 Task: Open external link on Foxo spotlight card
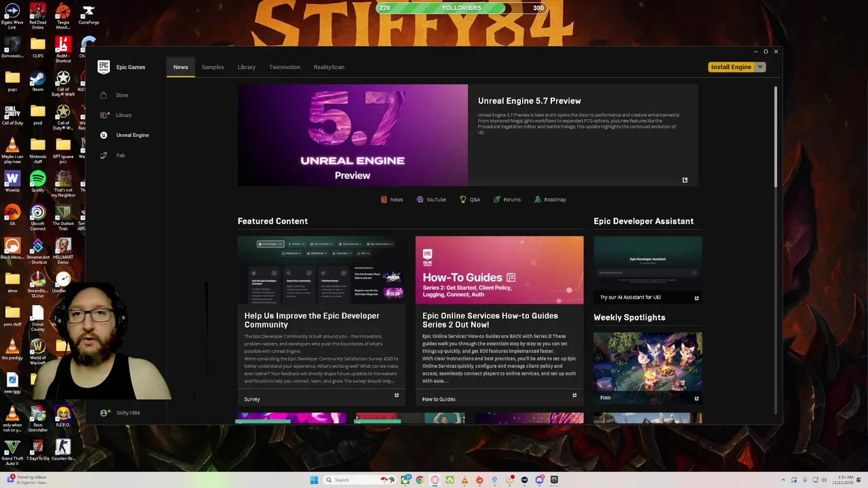click(696, 398)
